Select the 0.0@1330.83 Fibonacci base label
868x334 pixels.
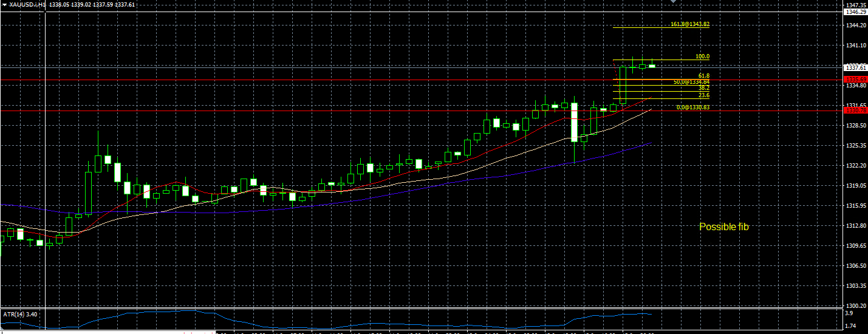(x=693, y=107)
